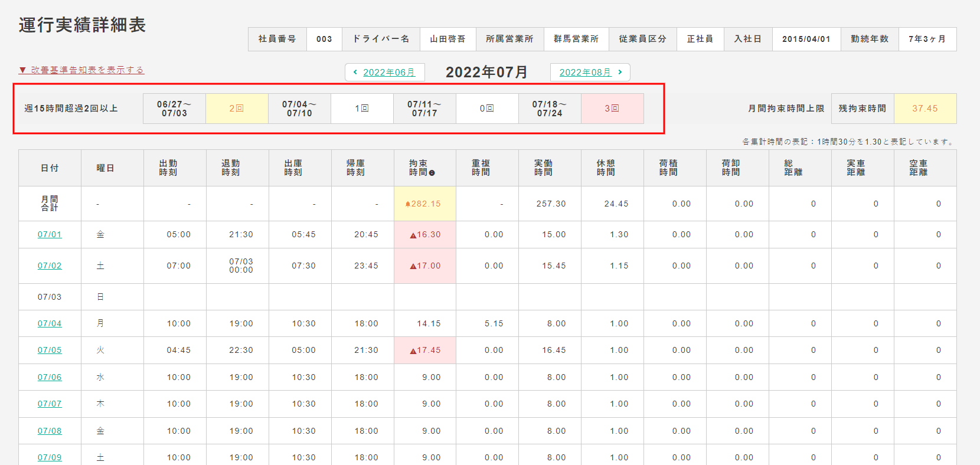
Task: Click the left chevron for previous month
Action: pyautogui.click(x=355, y=72)
